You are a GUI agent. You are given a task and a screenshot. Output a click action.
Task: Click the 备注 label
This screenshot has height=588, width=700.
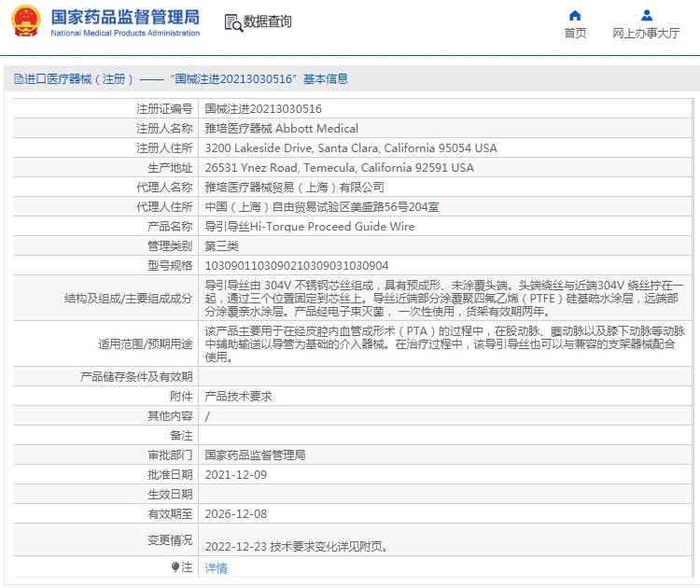181,436
